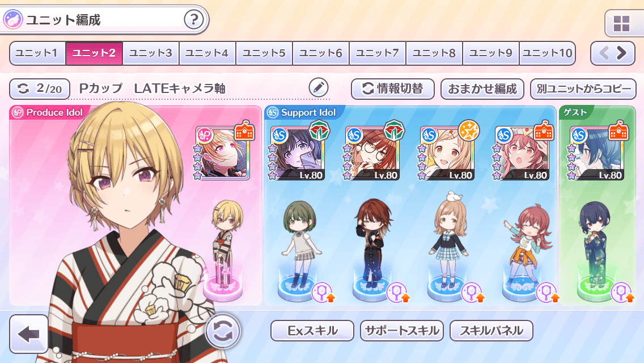Screen dimensions: 644x363
Task: Tap magnifier icon under glasses-wearing support idol
Action: [x=398, y=292]
